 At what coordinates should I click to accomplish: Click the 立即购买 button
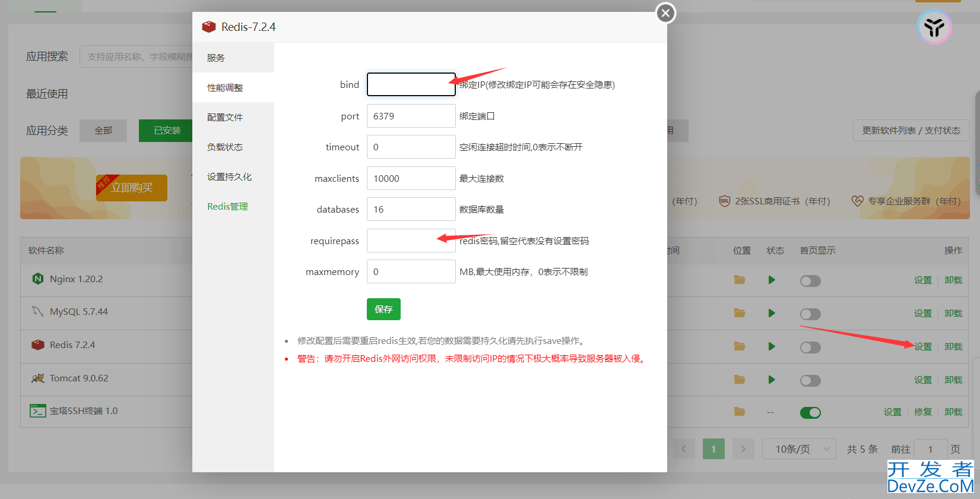pyautogui.click(x=132, y=188)
